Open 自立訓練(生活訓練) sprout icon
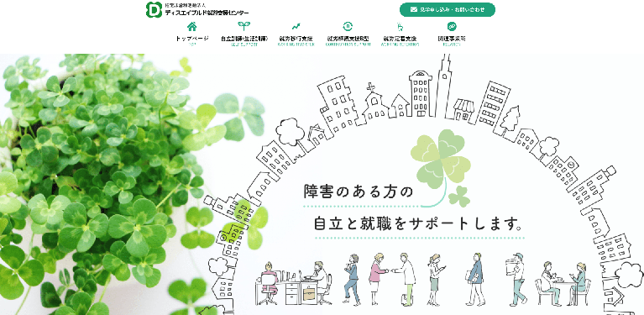644x315 pixels. point(244,27)
